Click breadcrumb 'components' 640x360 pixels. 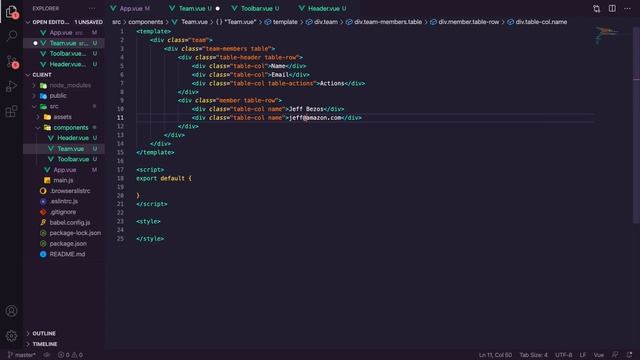tap(145, 22)
